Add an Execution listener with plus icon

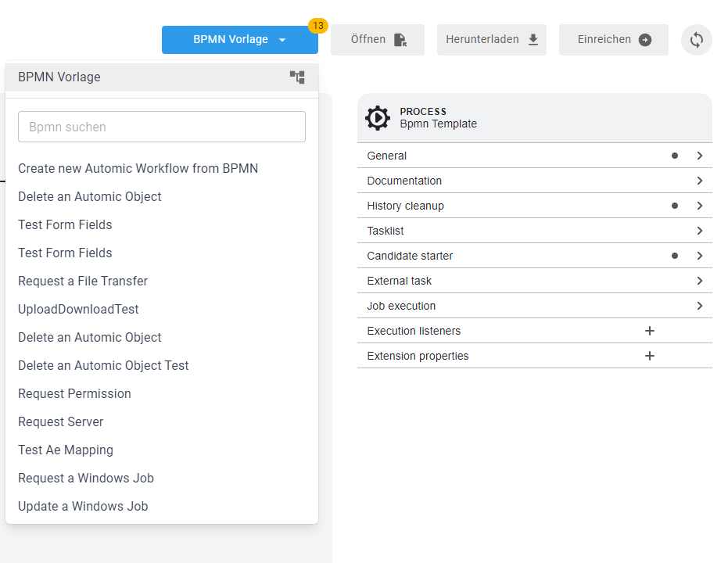click(649, 331)
